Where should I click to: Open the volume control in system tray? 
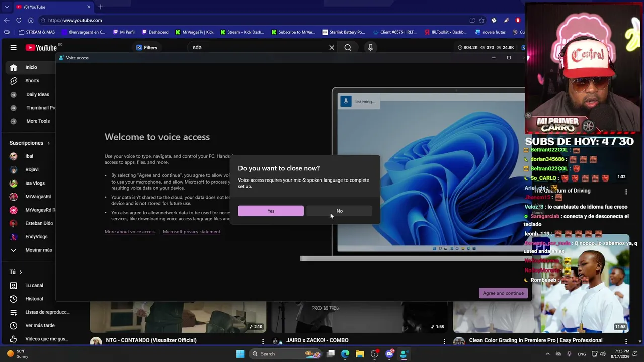coord(603,354)
